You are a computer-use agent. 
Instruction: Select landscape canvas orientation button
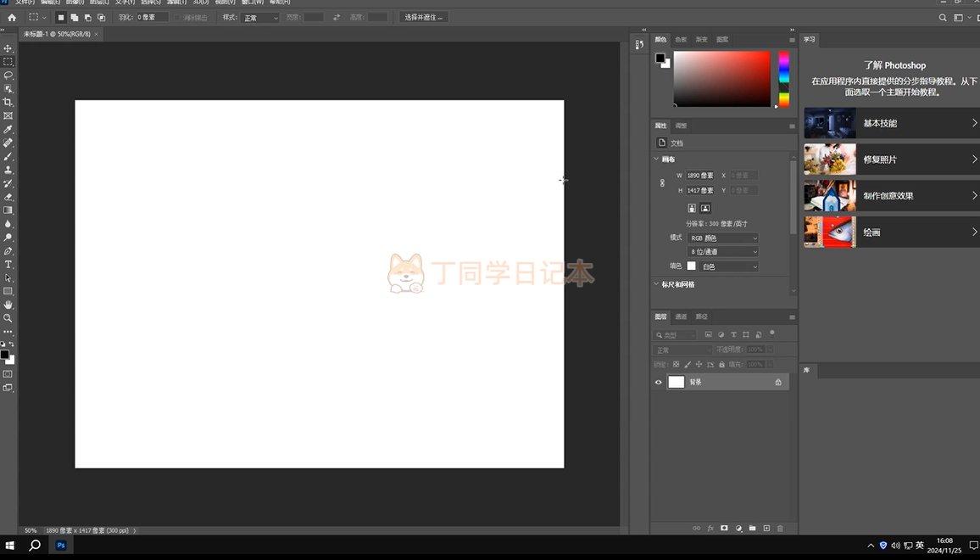[705, 208]
